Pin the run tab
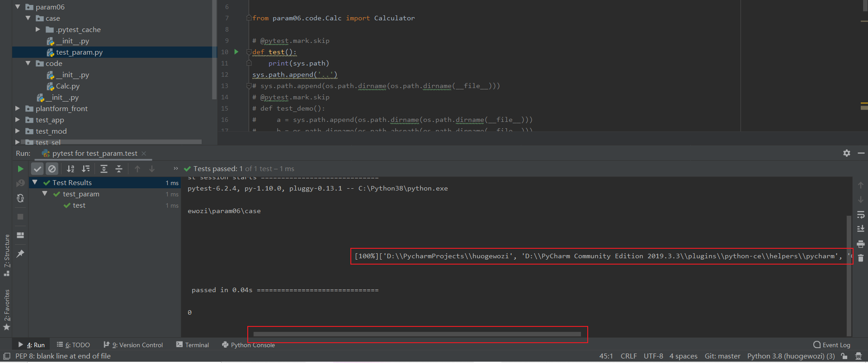 click(x=20, y=254)
